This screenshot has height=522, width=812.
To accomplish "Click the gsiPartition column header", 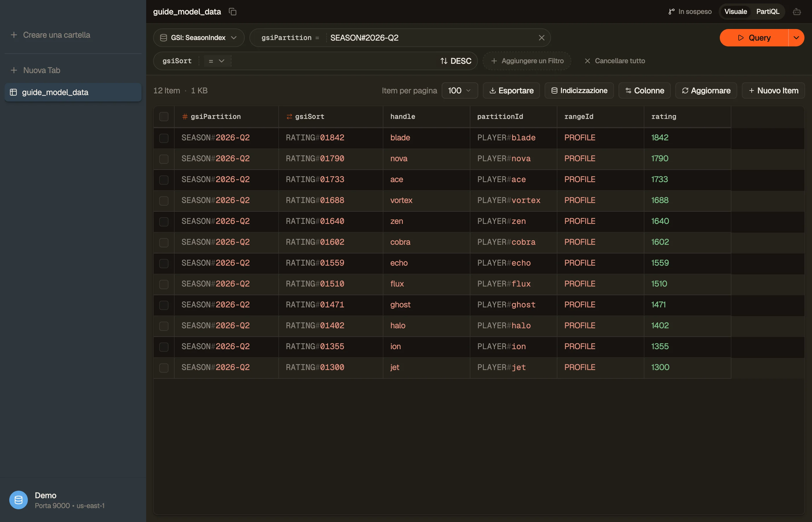I will pyautogui.click(x=226, y=117).
